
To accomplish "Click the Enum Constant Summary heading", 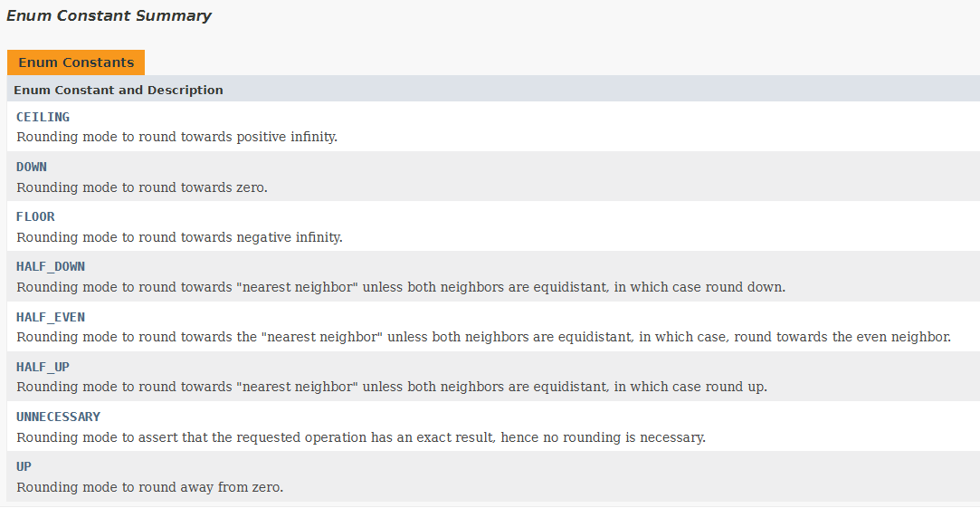I will click(x=109, y=16).
